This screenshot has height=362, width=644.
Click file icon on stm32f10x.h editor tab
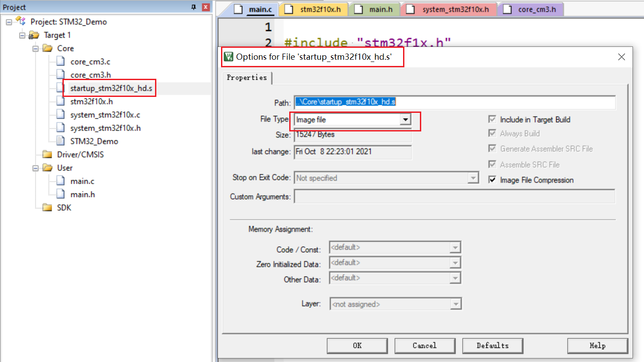pos(289,9)
